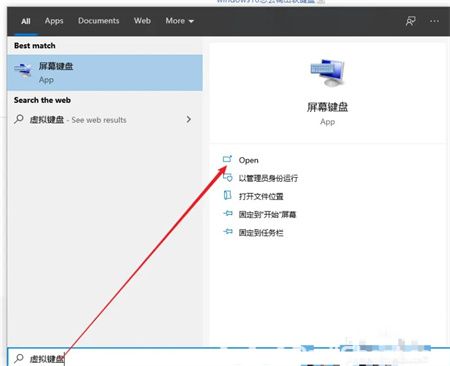450x366 pixels.
Task: Expand the web results chevron arrow
Action: pyautogui.click(x=189, y=119)
